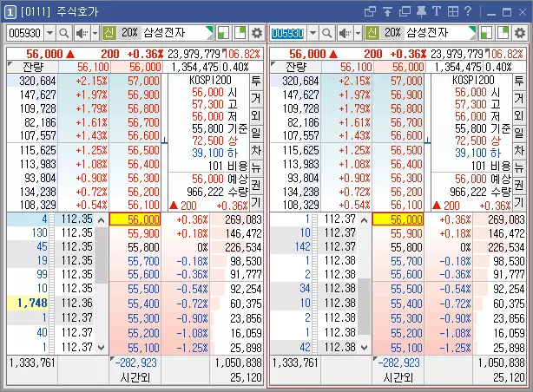Screen dimensions: 533x392
Task: Search stocks with left panel magnifier icon
Action: [63, 33]
